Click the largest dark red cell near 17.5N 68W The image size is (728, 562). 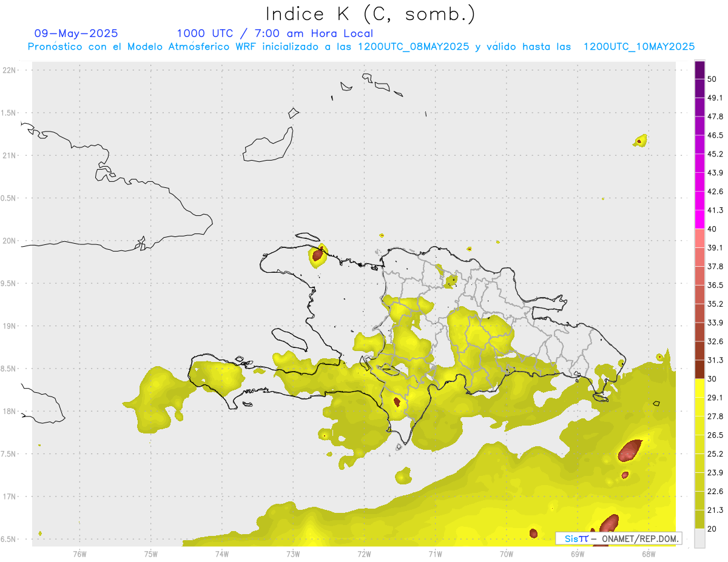(630, 450)
